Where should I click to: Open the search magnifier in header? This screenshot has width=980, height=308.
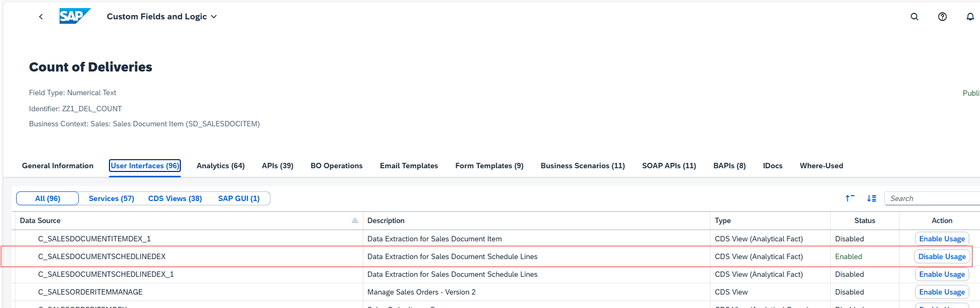[915, 17]
